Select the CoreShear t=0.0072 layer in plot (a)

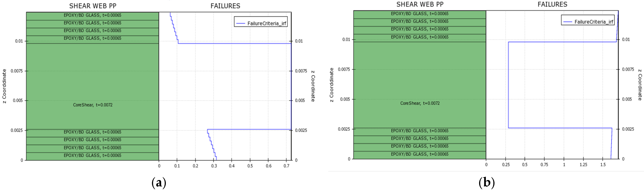pyautogui.click(x=93, y=105)
